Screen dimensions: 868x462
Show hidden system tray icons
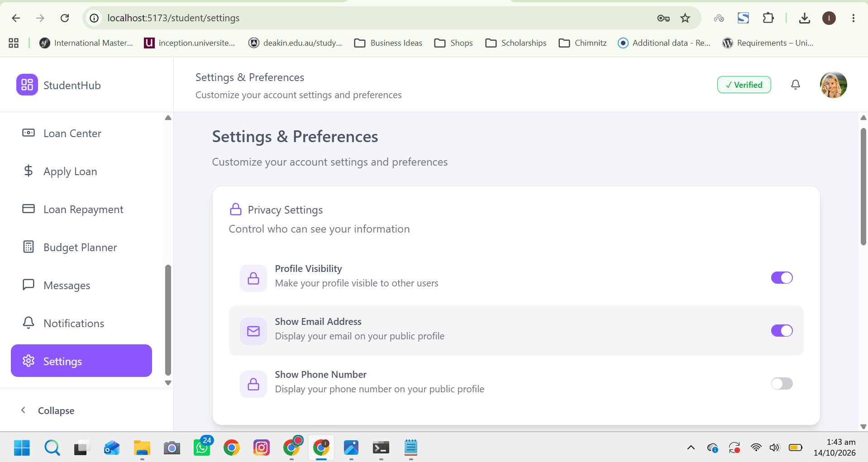pyautogui.click(x=691, y=448)
